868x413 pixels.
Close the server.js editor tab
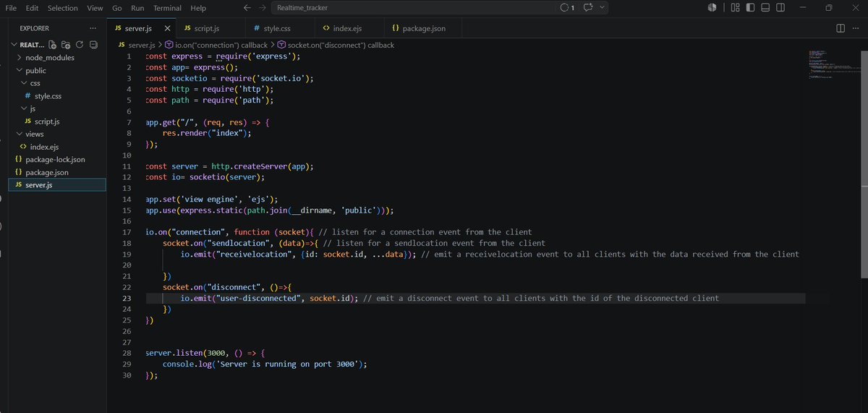click(168, 28)
